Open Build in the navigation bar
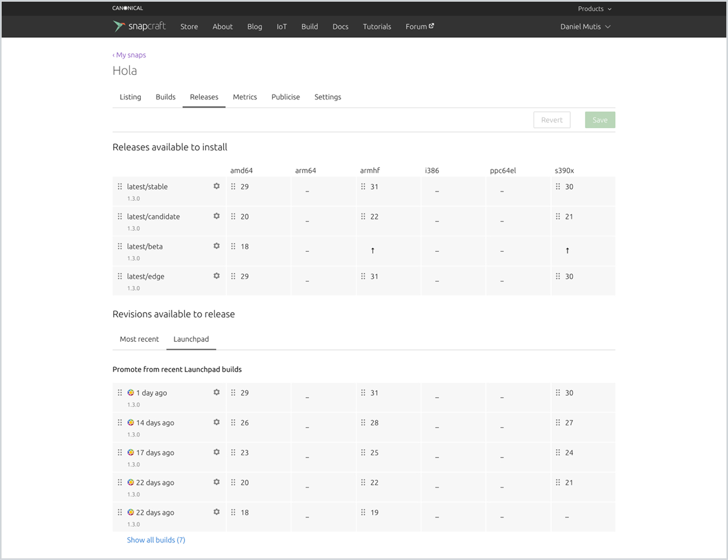The width and height of the screenshot is (728, 560). [x=309, y=26]
